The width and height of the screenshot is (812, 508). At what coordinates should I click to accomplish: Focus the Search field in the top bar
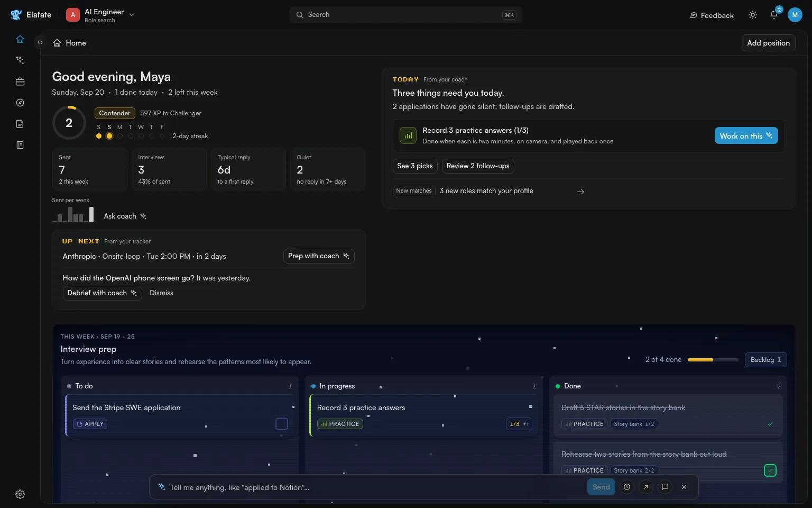pos(406,15)
